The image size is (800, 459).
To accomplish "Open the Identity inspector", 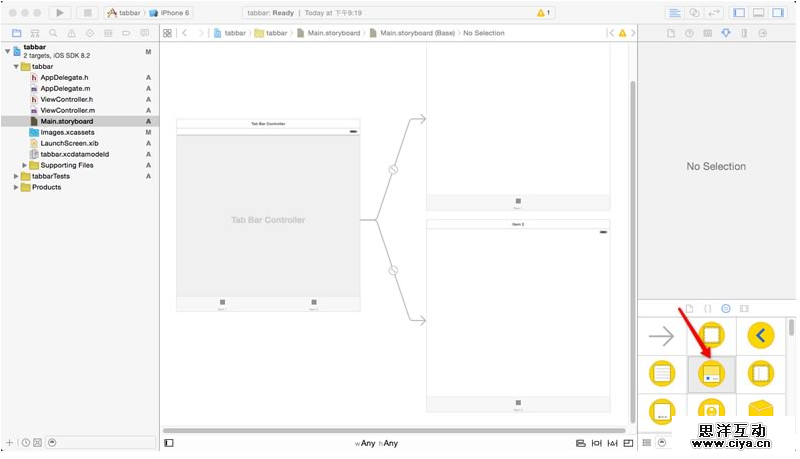I will (708, 33).
